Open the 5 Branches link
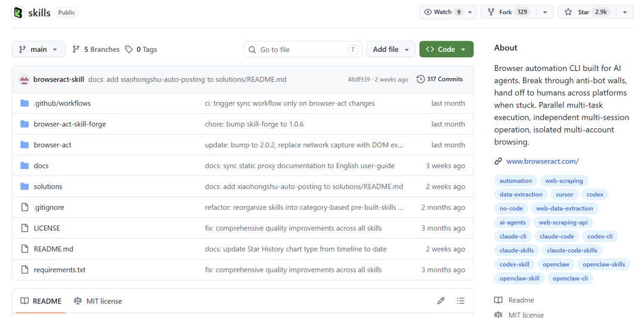Screen dimensions: 644x318 tap(95, 50)
